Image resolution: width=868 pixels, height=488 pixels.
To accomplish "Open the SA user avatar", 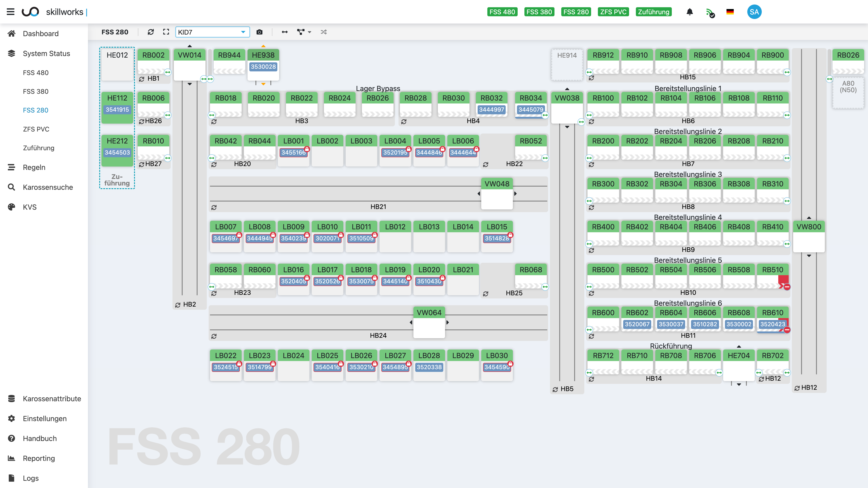I will 754,12.
